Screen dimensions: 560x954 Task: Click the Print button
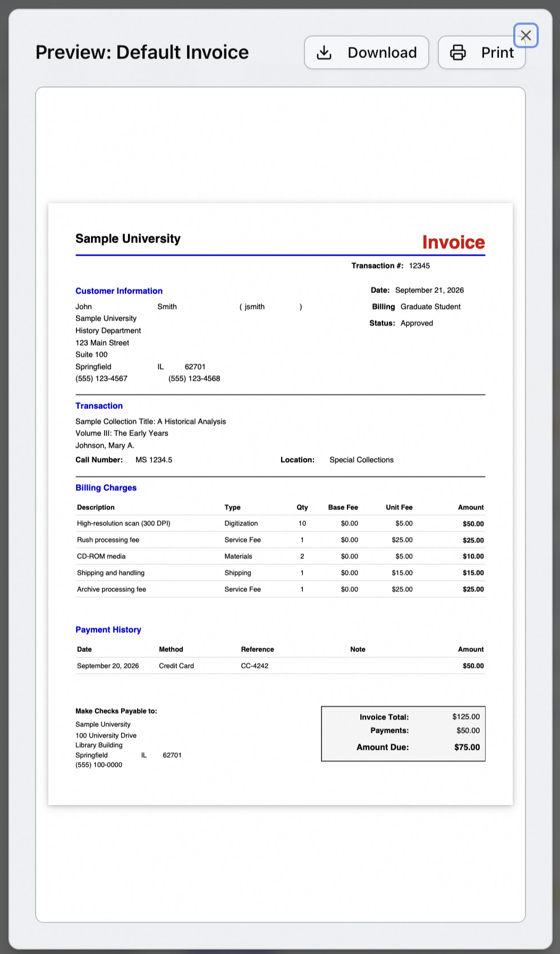point(481,52)
